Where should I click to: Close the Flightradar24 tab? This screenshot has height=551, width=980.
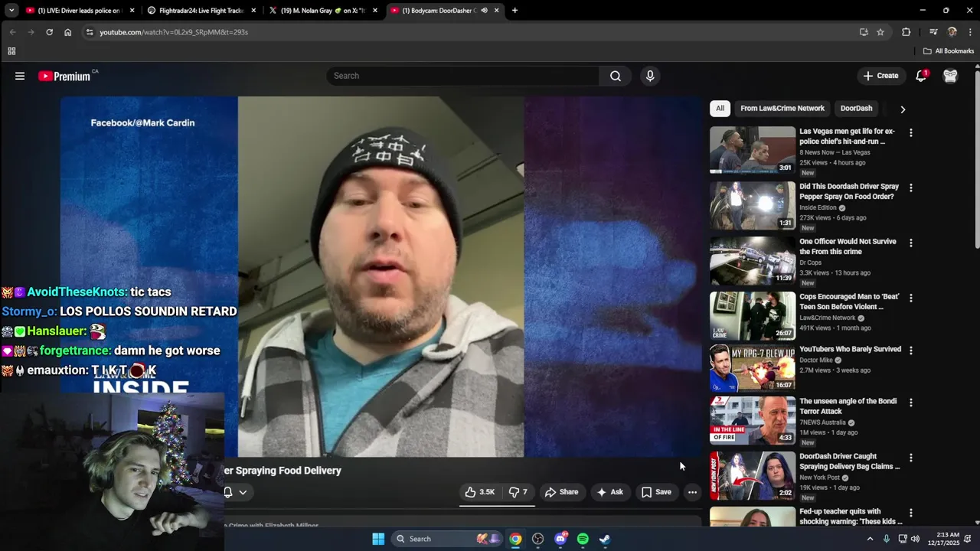coord(253,11)
